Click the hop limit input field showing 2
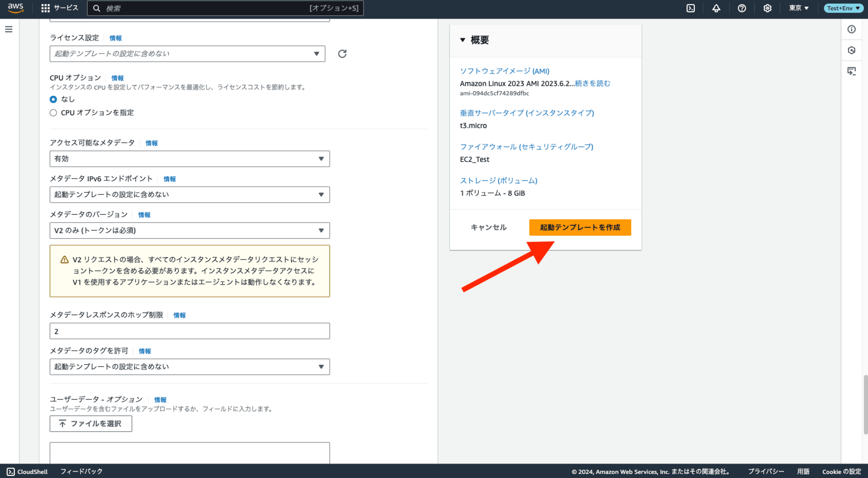 [x=190, y=331]
